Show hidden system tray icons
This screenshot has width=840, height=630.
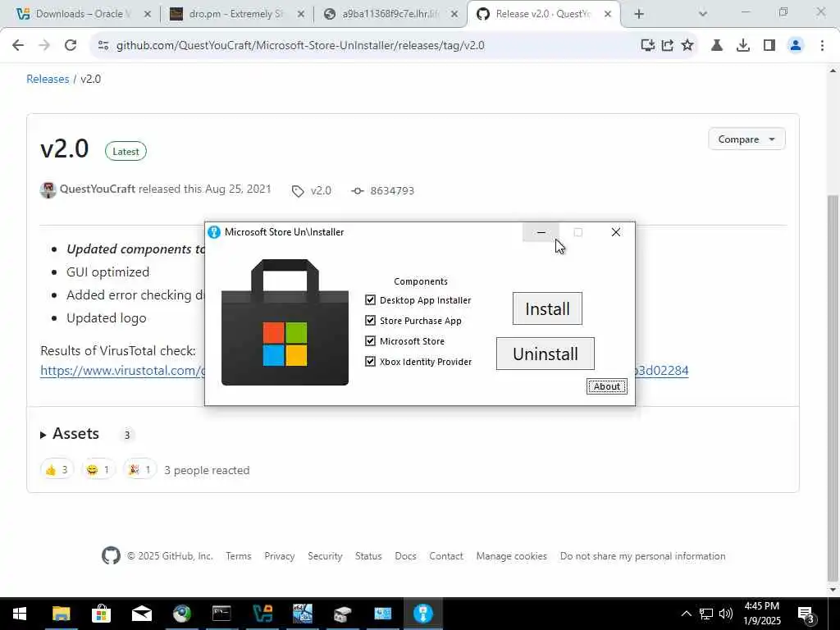pyautogui.click(x=687, y=614)
